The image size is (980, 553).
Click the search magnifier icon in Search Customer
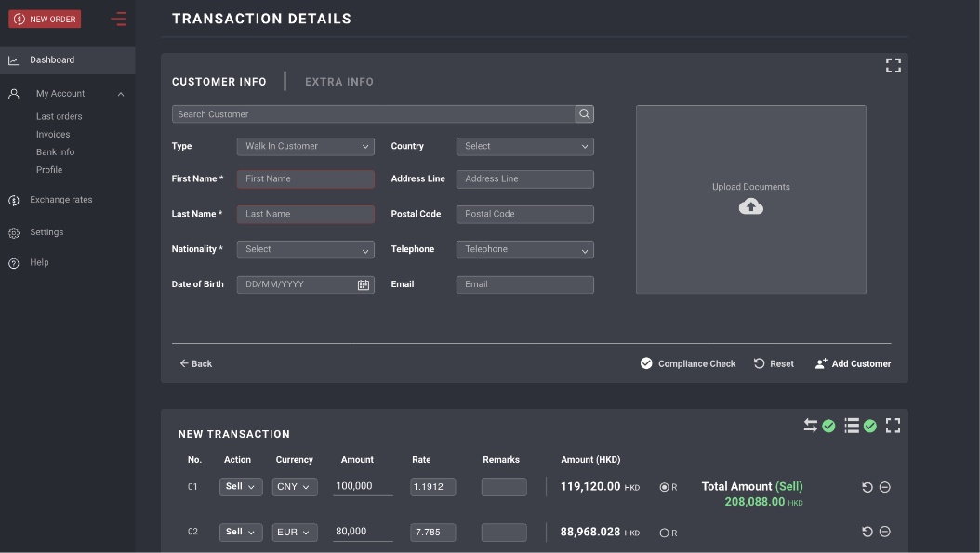(x=584, y=114)
